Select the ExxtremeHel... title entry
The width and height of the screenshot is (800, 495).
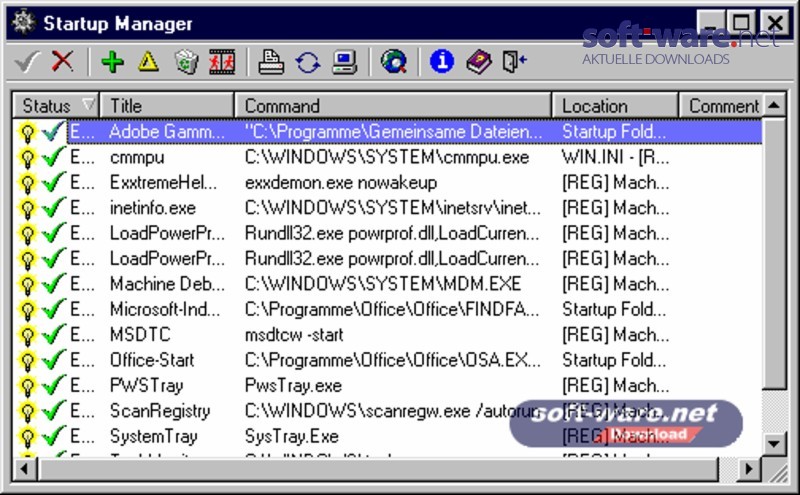(164, 183)
